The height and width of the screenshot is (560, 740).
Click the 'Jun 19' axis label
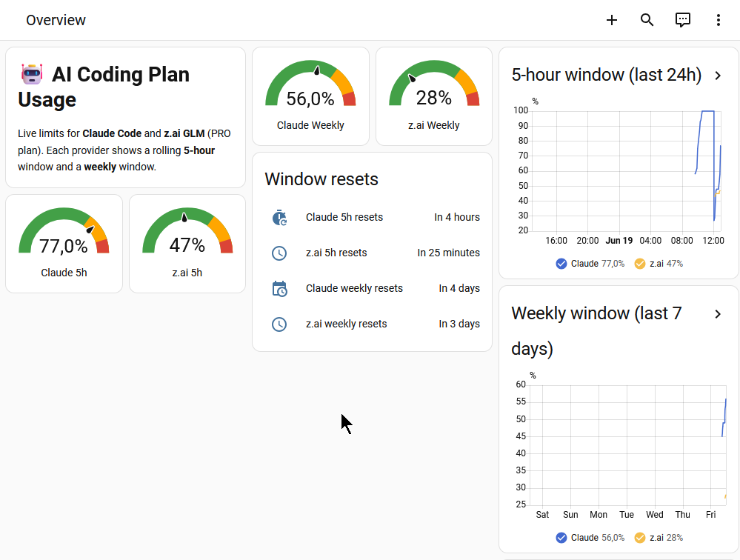pos(619,241)
